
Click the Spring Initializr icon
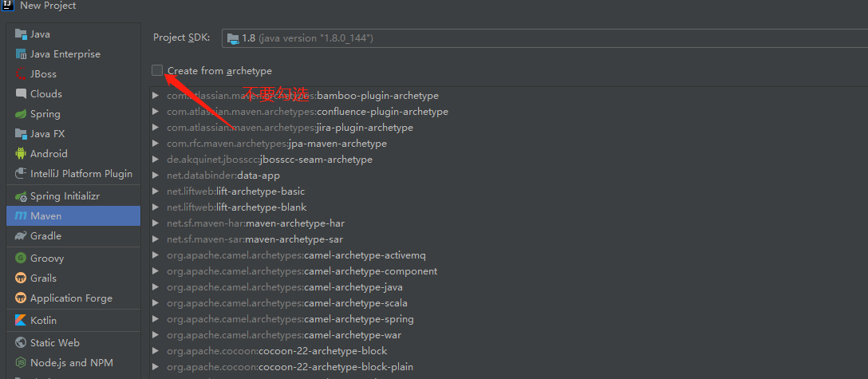(21, 196)
